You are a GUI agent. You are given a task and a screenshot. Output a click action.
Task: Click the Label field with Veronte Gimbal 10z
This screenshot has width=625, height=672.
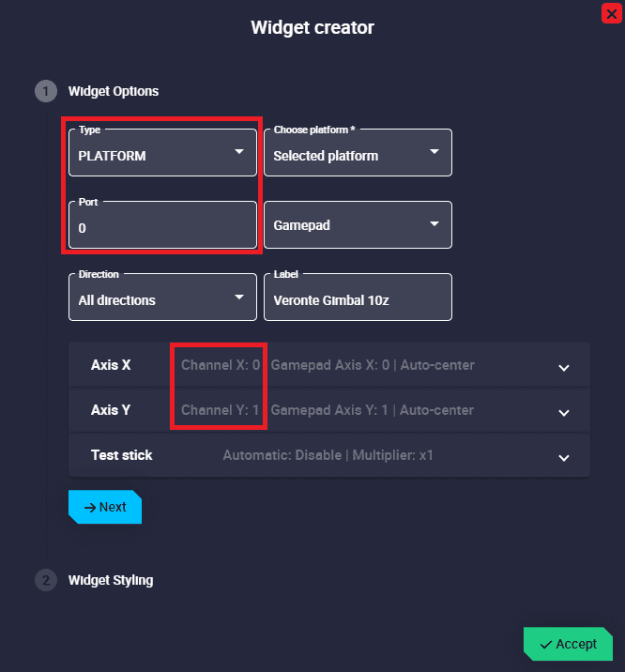(358, 300)
